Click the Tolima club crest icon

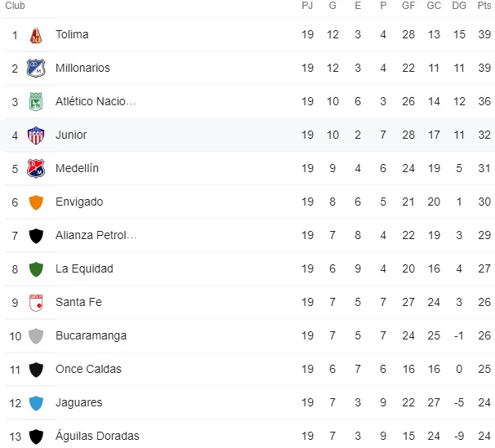pos(36,35)
